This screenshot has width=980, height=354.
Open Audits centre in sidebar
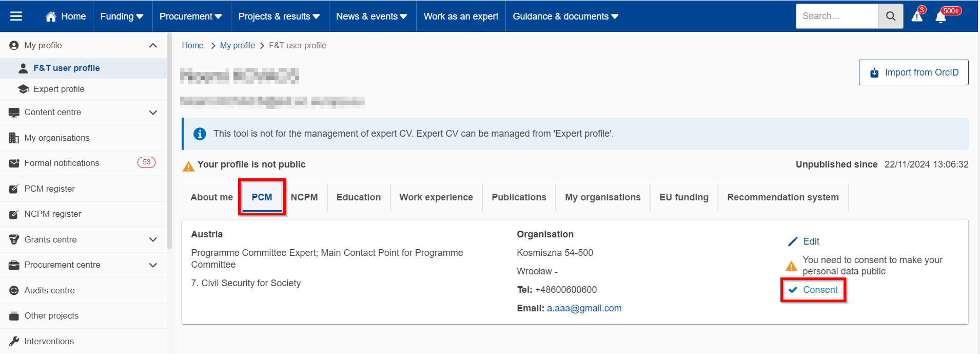point(84,290)
